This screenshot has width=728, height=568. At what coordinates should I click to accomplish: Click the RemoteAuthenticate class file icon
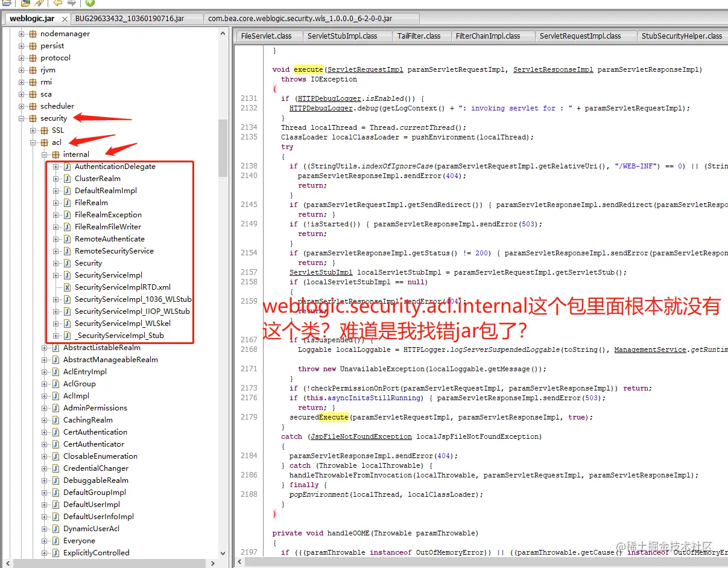coord(67,239)
